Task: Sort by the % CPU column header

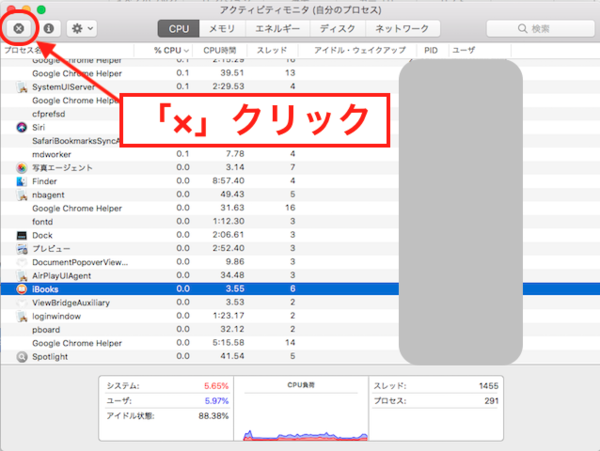Action: coord(170,49)
